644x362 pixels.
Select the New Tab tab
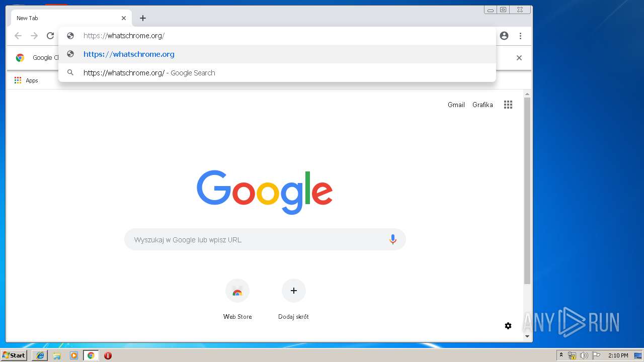click(x=71, y=18)
